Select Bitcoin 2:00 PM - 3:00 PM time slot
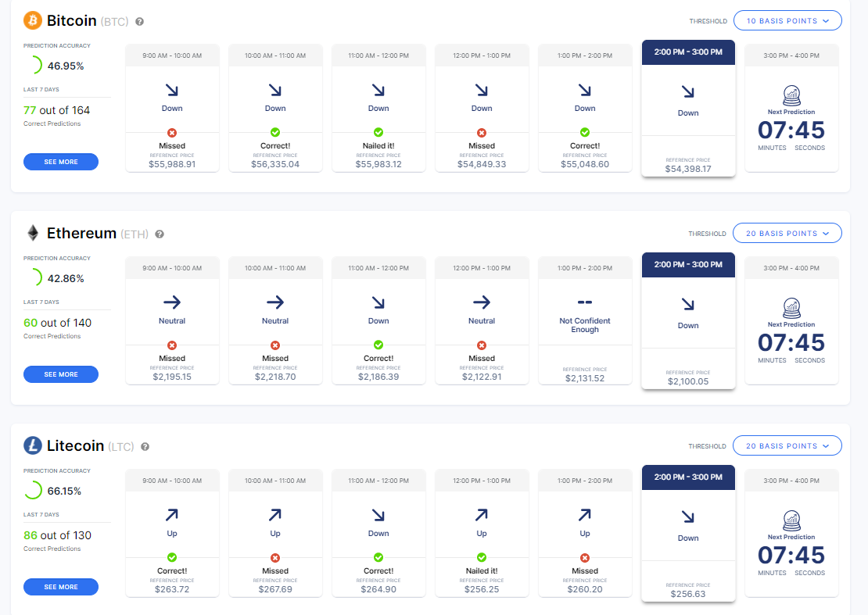 [x=688, y=52]
